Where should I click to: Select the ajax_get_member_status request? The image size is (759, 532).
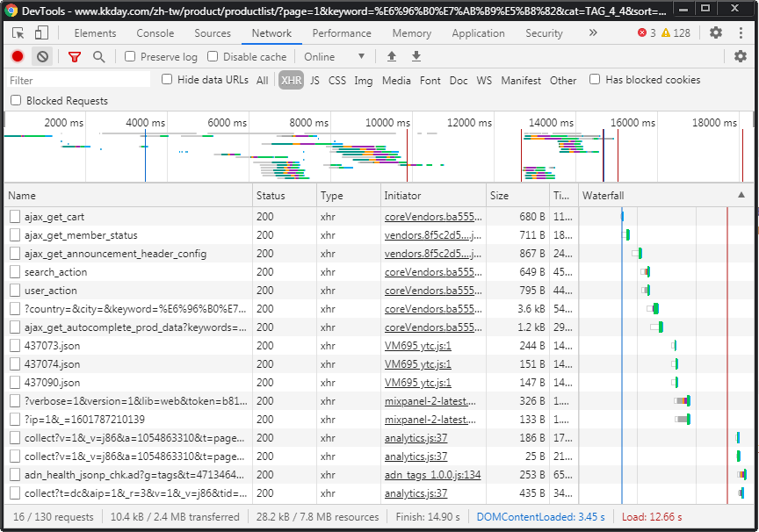coord(379,235)
